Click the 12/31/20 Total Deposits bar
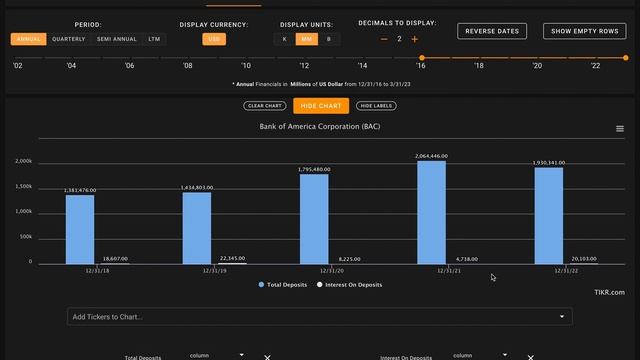 click(x=314, y=219)
